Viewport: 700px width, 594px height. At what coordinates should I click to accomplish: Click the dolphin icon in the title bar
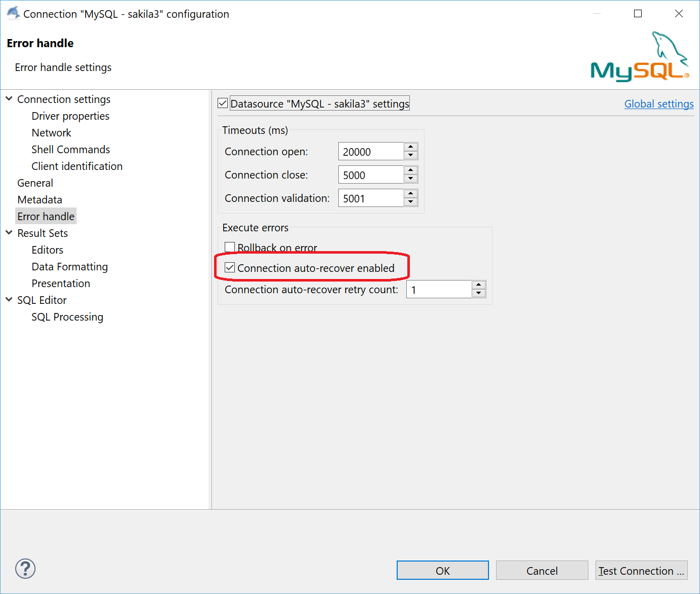coord(13,13)
